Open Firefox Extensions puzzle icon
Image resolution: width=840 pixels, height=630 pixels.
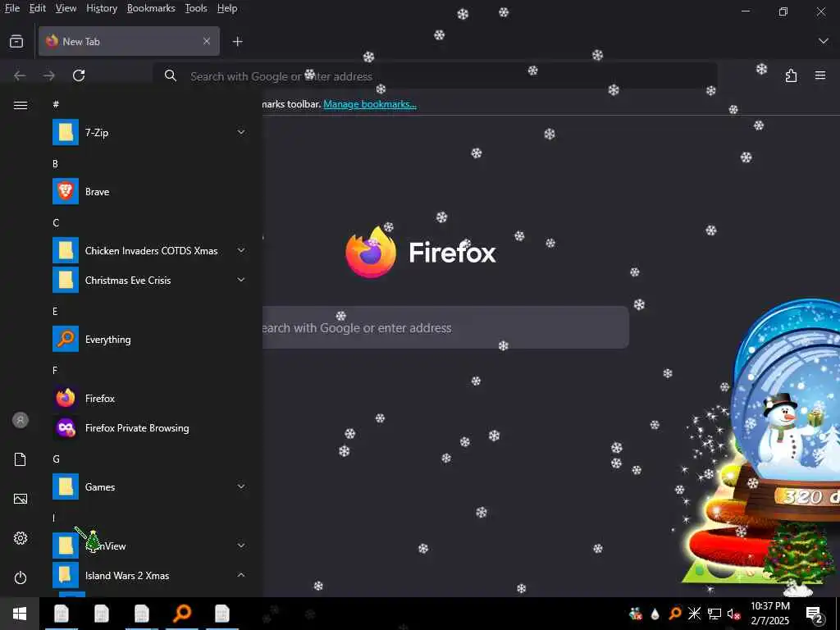pos(792,75)
